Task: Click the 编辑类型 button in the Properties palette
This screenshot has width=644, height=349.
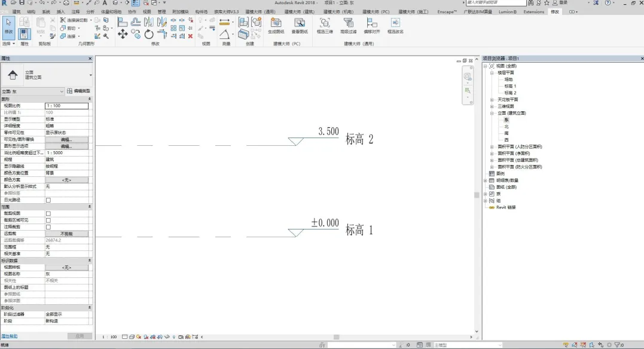Action: 80,90
